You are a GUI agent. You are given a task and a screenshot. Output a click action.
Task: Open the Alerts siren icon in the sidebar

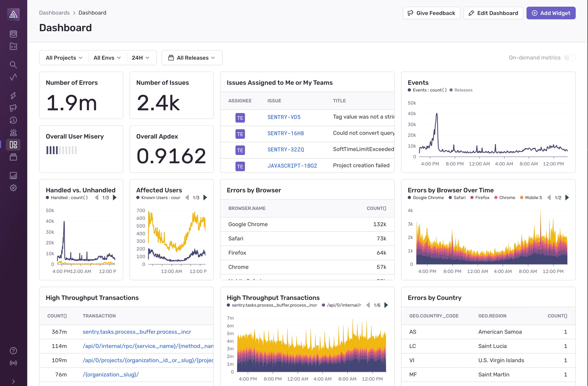pos(13,132)
